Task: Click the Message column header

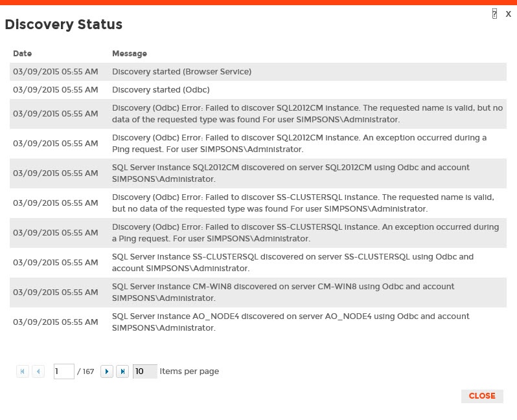Action: click(130, 54)
